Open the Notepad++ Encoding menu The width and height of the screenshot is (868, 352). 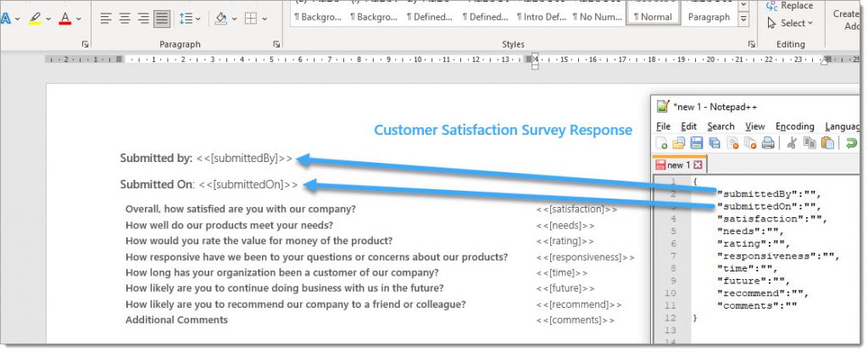pos(794,126)
